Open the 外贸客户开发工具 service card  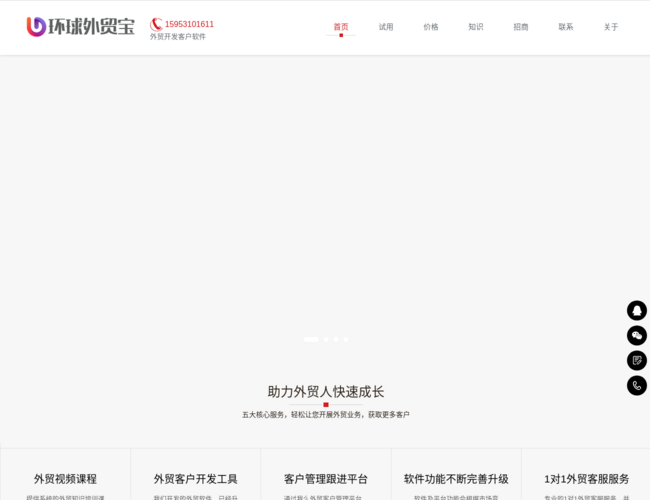pyautogui.click(x=196, y=474)
